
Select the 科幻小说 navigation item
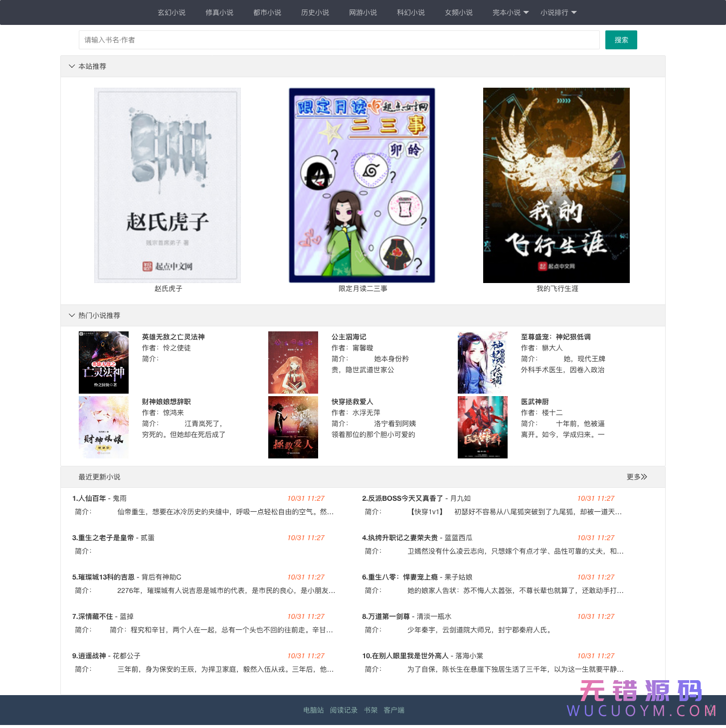click(x=411, y=12)
